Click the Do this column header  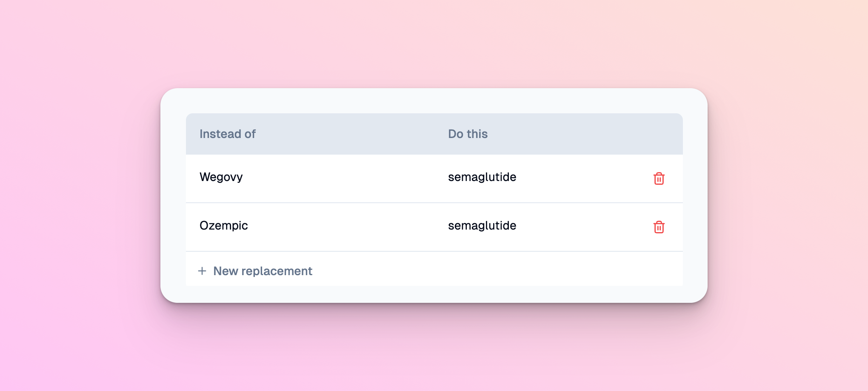[x=468, y=134]
